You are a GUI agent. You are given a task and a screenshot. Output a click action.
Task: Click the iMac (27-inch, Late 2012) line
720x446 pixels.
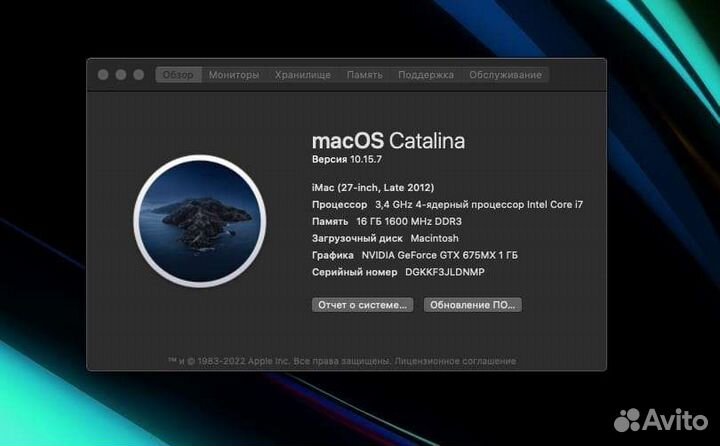click(x=373, y=187)
